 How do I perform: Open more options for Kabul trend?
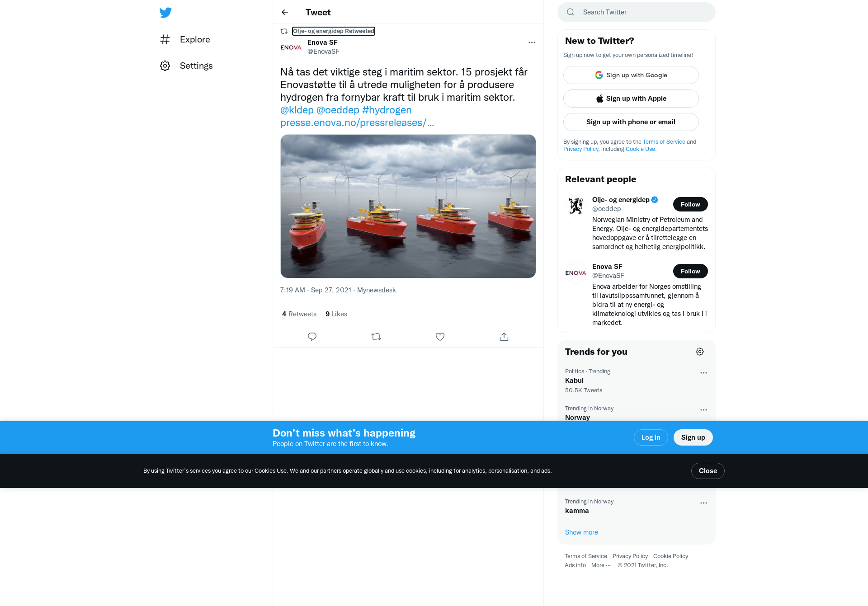[703, 373]
